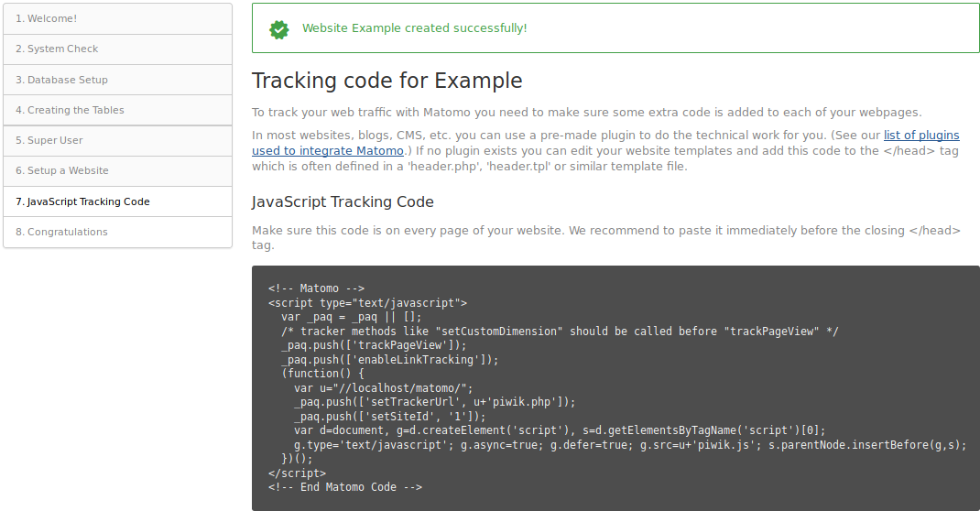Screen dimensions: 980x511
Task: Click the opening '<!-- Matomo -->' comment line
Action: pos(316,288)
